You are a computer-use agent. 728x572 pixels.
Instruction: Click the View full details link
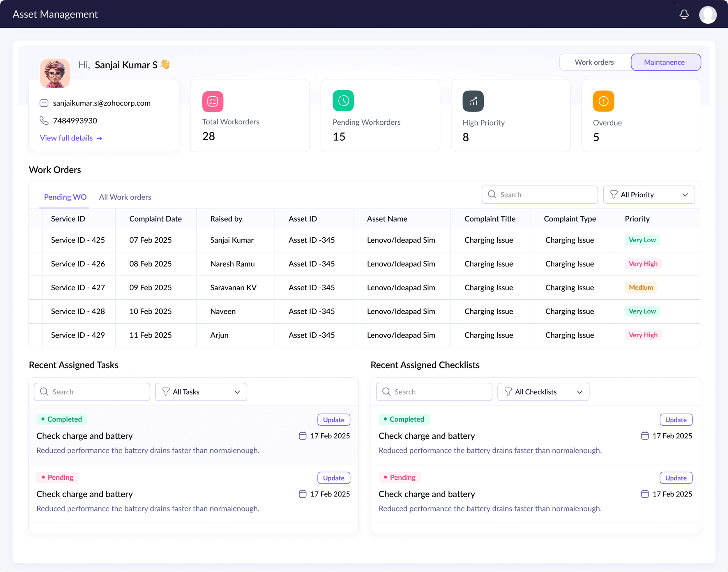click(x=71, y=138)
